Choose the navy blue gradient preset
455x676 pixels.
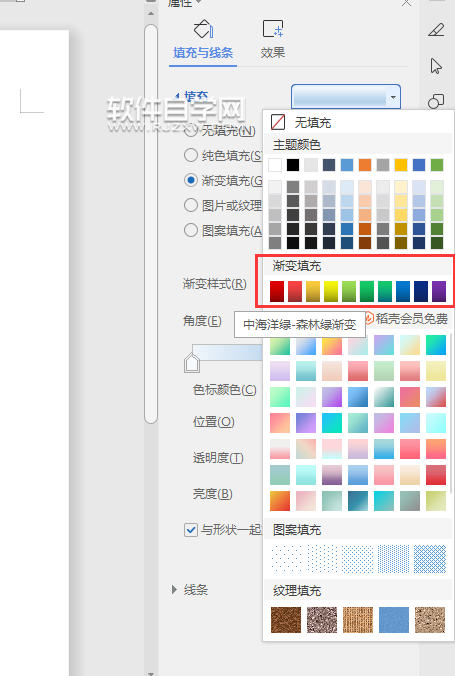tap(421, 291)
